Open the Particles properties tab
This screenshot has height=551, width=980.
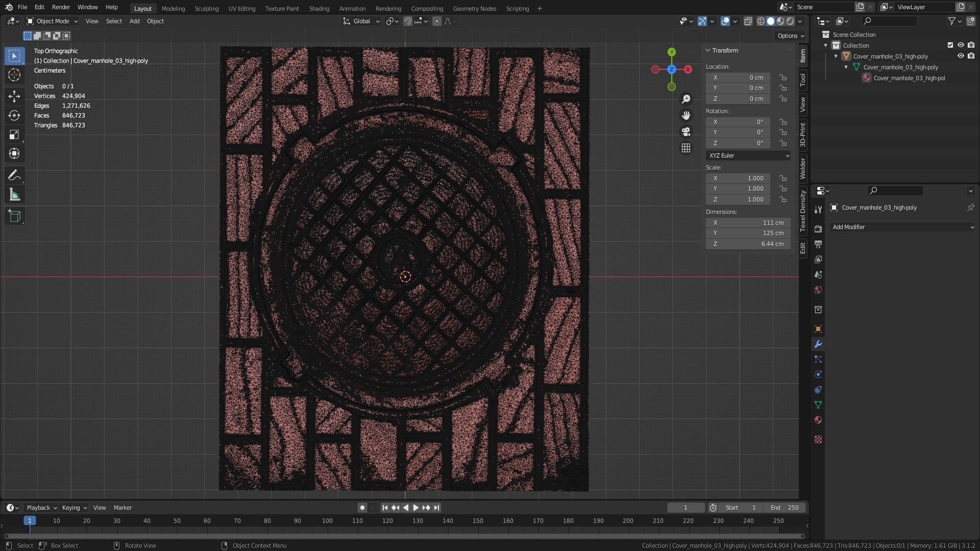pyautogui.click(x=818, y=359)
